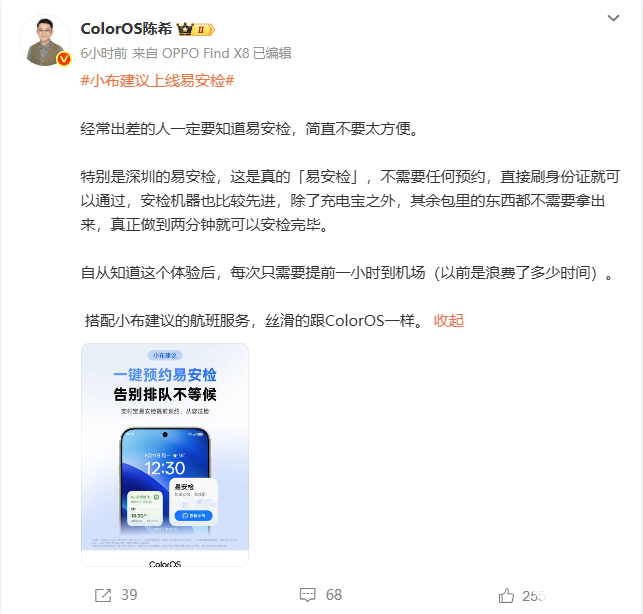Open hashtag #小布建议上线易安检#
This screenshot has height=614, width=643.
(157, 80)
